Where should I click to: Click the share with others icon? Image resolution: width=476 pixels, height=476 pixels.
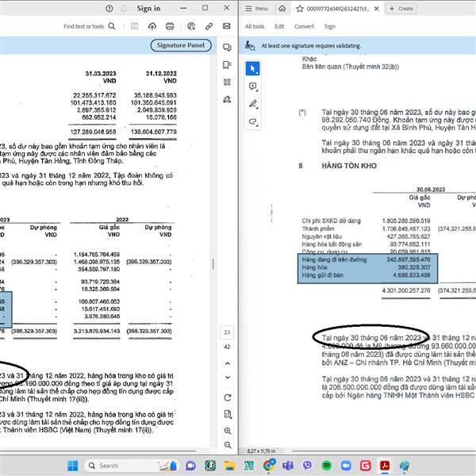pos(191,26)
